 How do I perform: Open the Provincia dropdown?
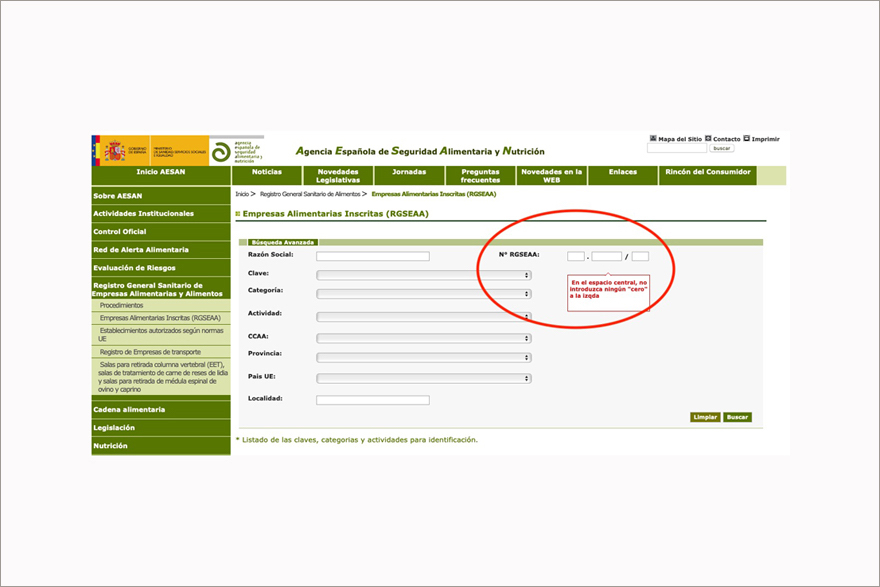423,357
